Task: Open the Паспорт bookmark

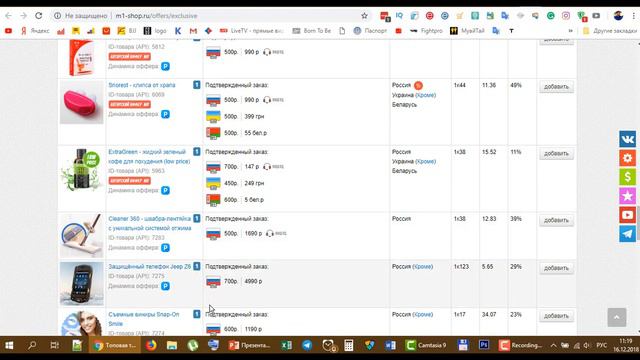Action: (370, 31)
